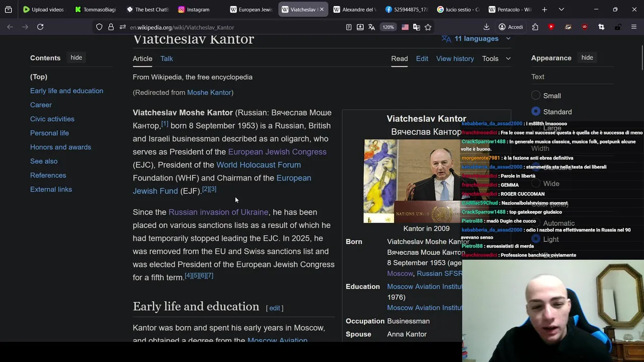644x362 pixels.
Task: Open site security padlock info
Action: click(x=111, y=27)
